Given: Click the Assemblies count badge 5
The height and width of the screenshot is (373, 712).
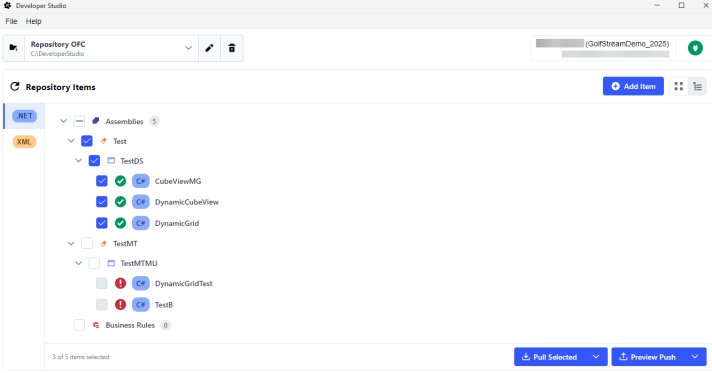Looking at the screenshot, I should 154,121.
